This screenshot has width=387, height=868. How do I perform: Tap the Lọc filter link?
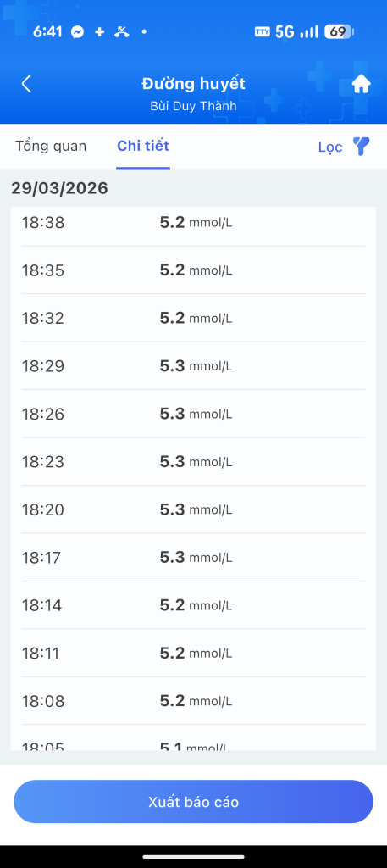point(330,147)
